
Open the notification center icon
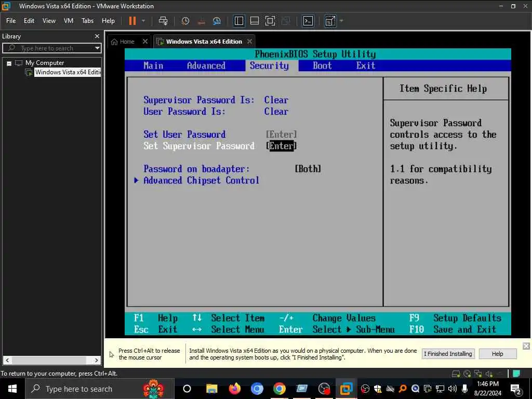click(516, 389)
